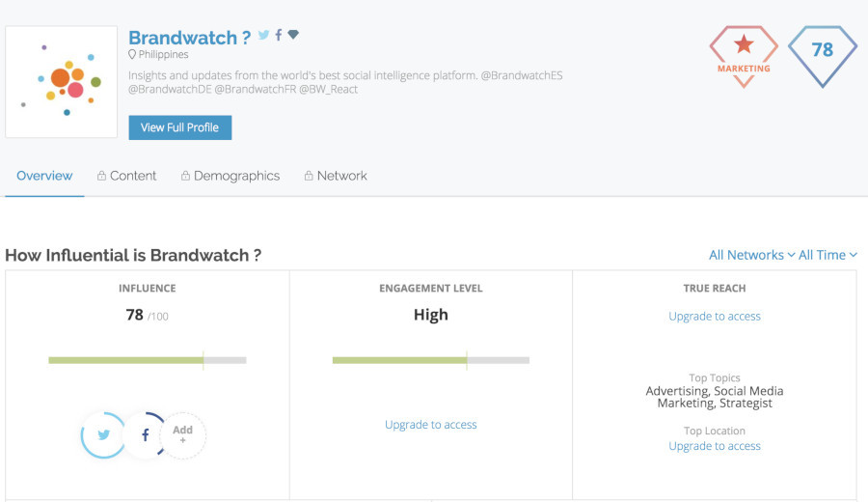Open the All Time dropdown

click(x=827, y=255)
